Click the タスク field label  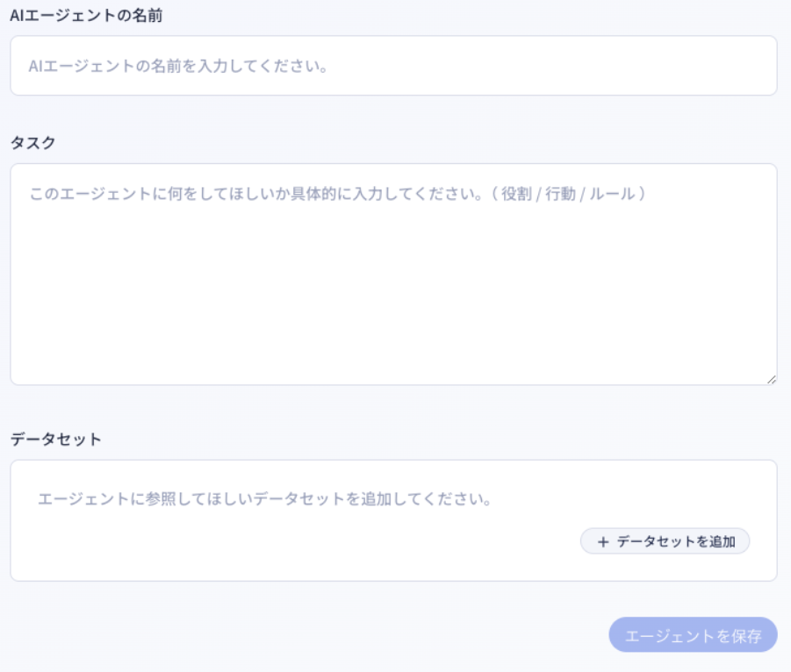tap(32, 142)
